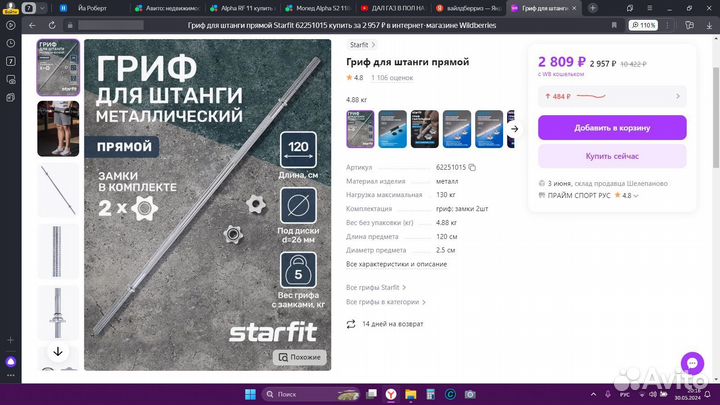Open the purple chat support bubble
The image size is (720, 405).
692,363
